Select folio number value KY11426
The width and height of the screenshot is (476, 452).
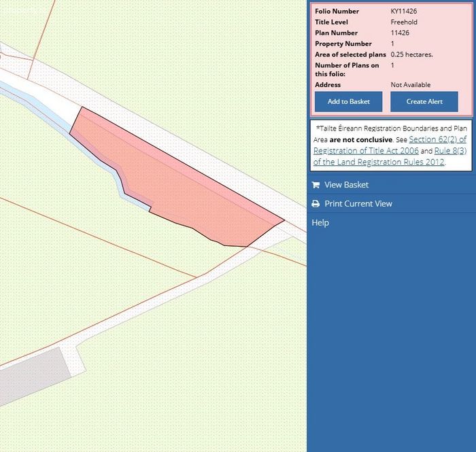point(404,12)
